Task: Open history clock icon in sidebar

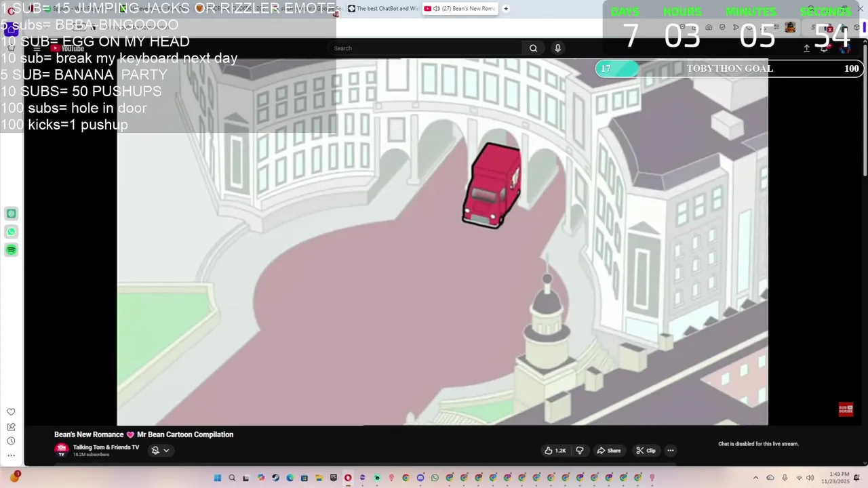Action: (x=11, y=441)
